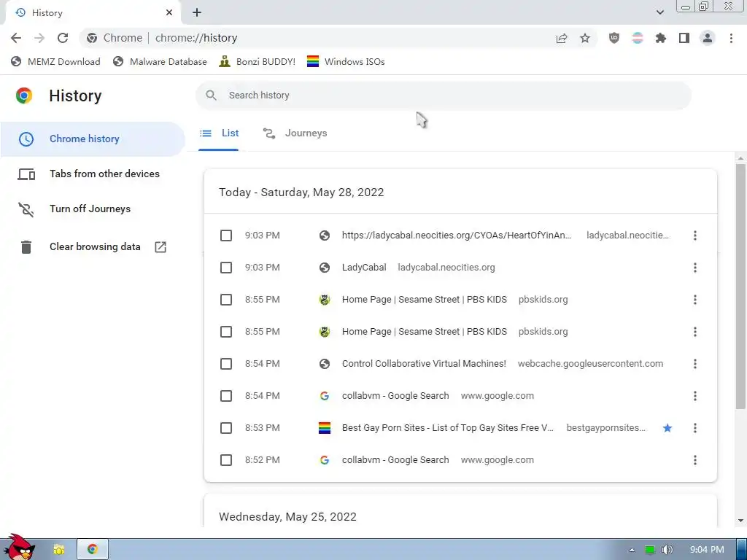Click the blue bookmark star on bestgaypornsites row
The image size is (747, 560).
(667, 428)
